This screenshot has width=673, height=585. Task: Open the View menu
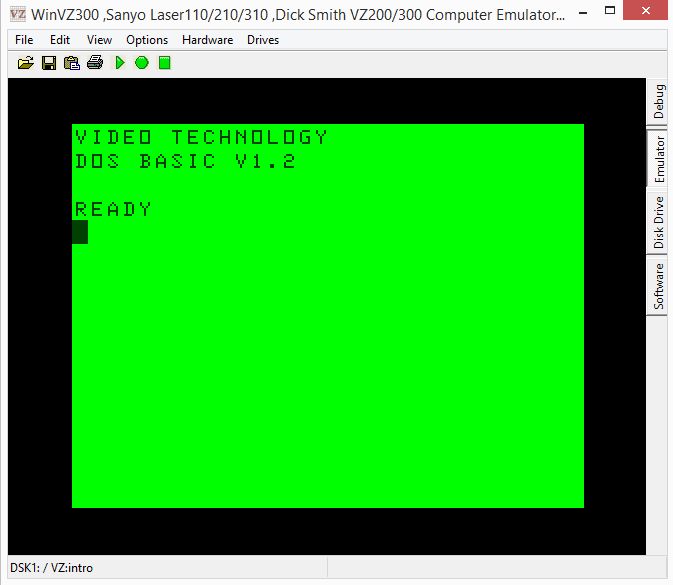[99, 40]
